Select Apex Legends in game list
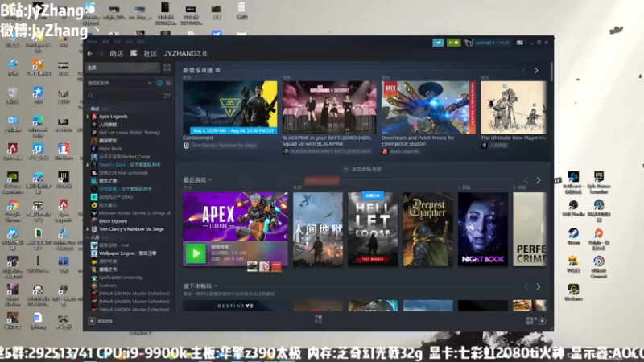 pos(113,117)
